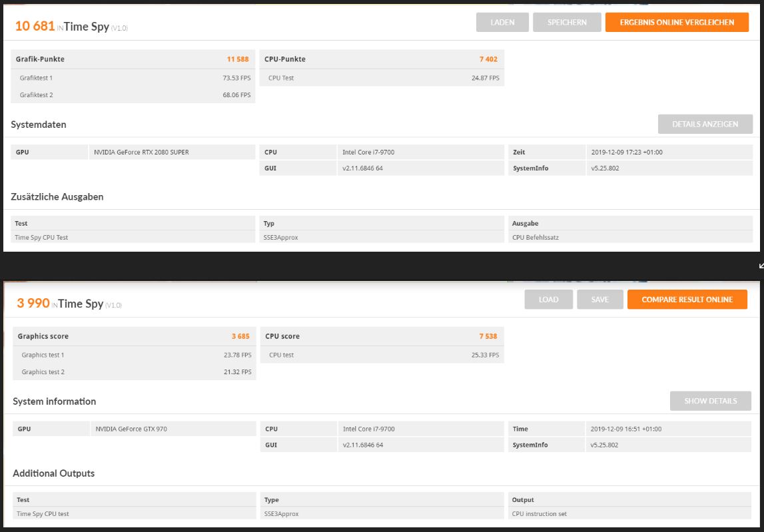Click the 25.33 FPS CPU test value
Screen dimensions: 764x532
click(x=486, y=355)
